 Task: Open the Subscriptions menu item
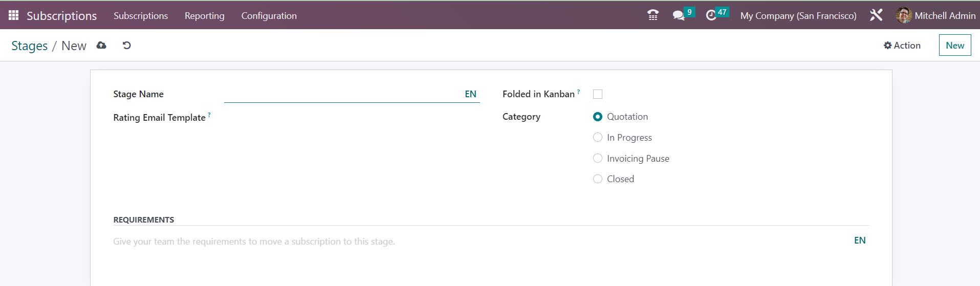click(141, 16)
